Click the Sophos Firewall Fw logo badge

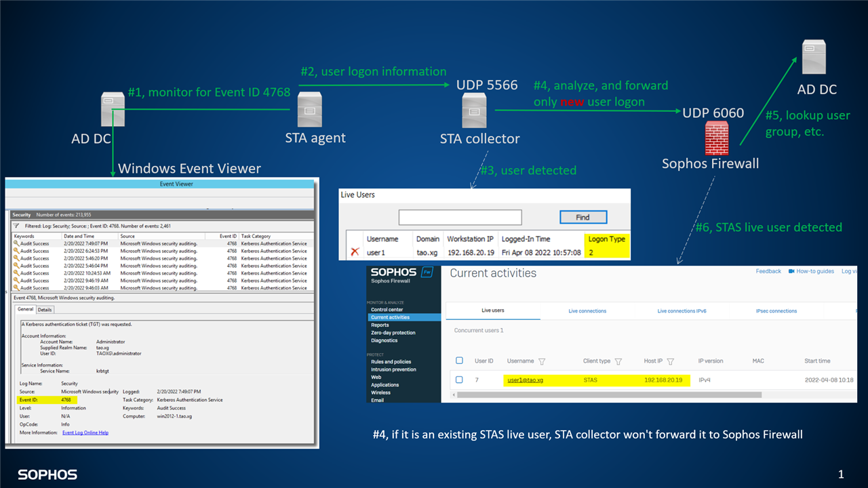[427, 272]
